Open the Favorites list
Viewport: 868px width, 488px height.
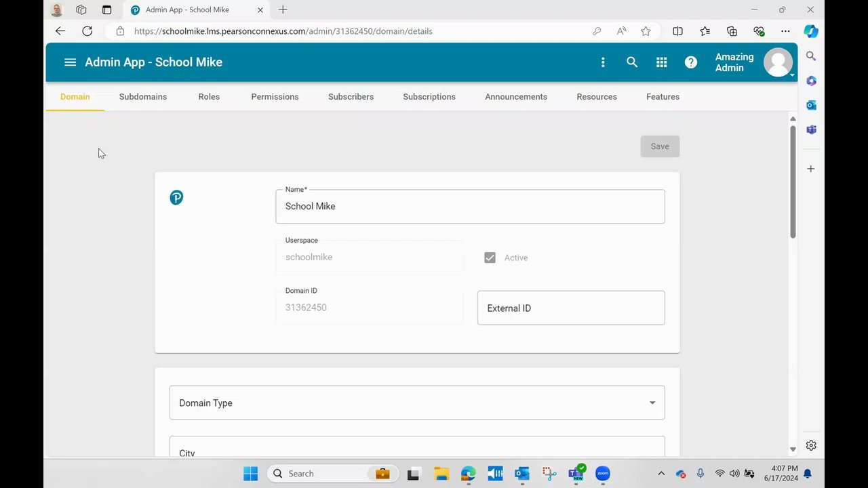click(x=705, y=31)
